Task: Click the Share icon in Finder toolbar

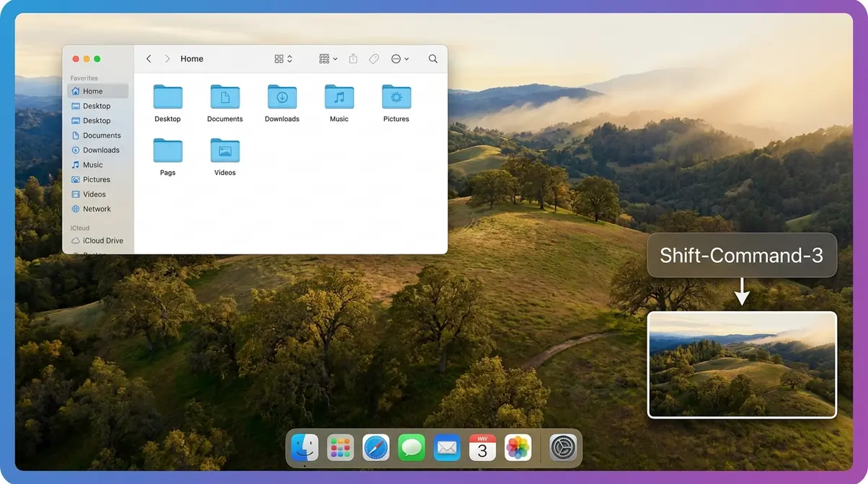Action: click(x=353, y=59)
